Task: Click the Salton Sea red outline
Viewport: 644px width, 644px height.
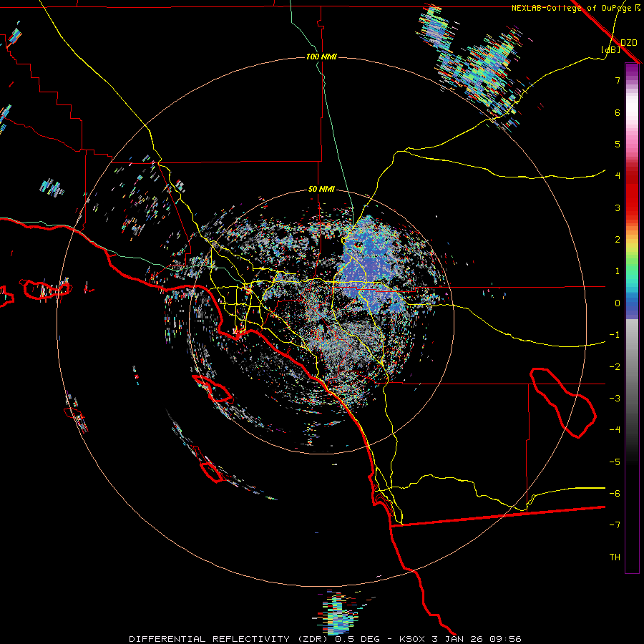Action: (564, 402)
